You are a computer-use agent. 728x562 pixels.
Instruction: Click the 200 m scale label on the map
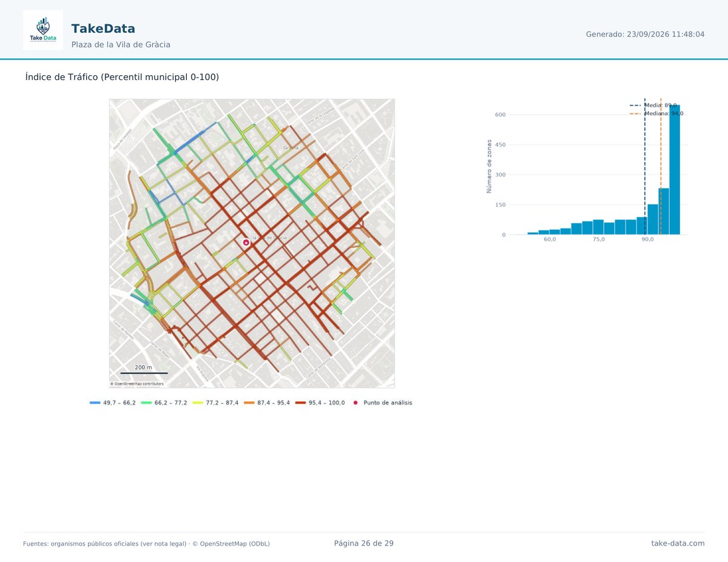(x=143, y=367)
